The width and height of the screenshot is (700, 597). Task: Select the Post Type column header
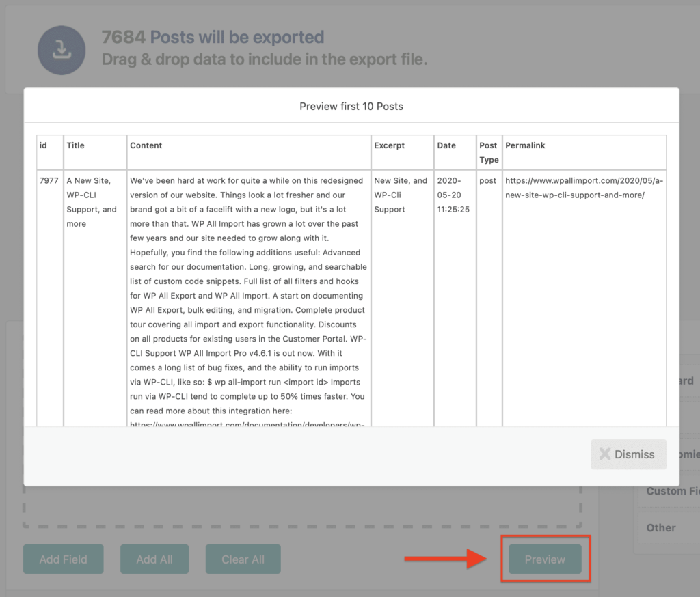click(x=489, y=150)
